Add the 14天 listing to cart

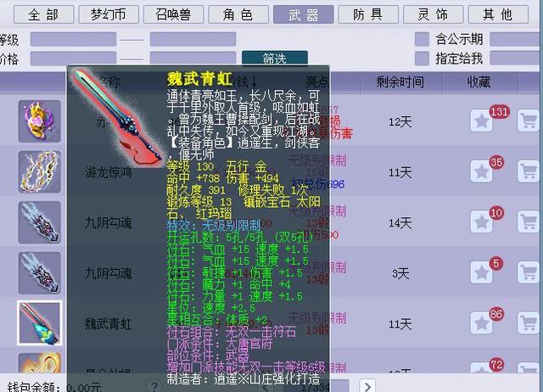click(x=529, y=222)
